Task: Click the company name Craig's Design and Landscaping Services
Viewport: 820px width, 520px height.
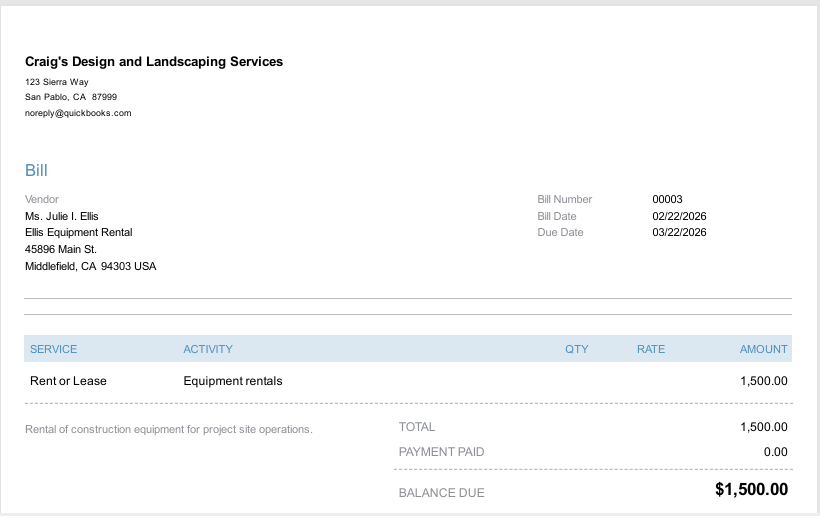Action: (x=154, y=62)
